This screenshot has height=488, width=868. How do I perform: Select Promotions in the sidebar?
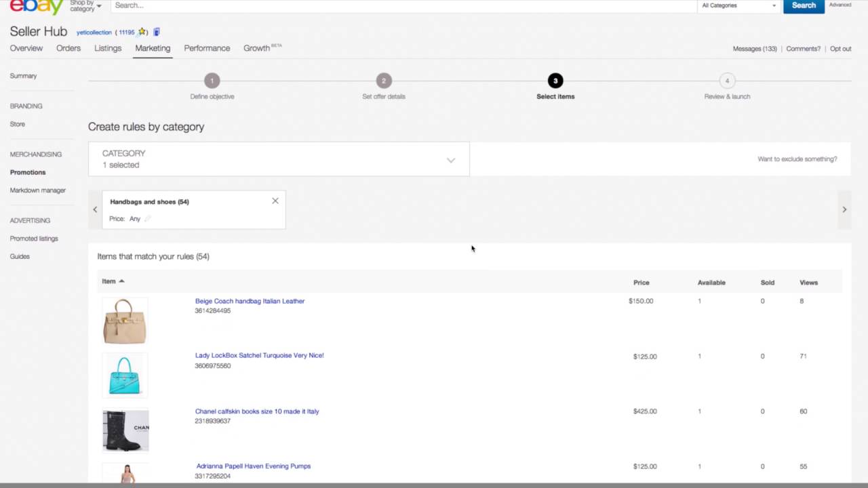28,172
